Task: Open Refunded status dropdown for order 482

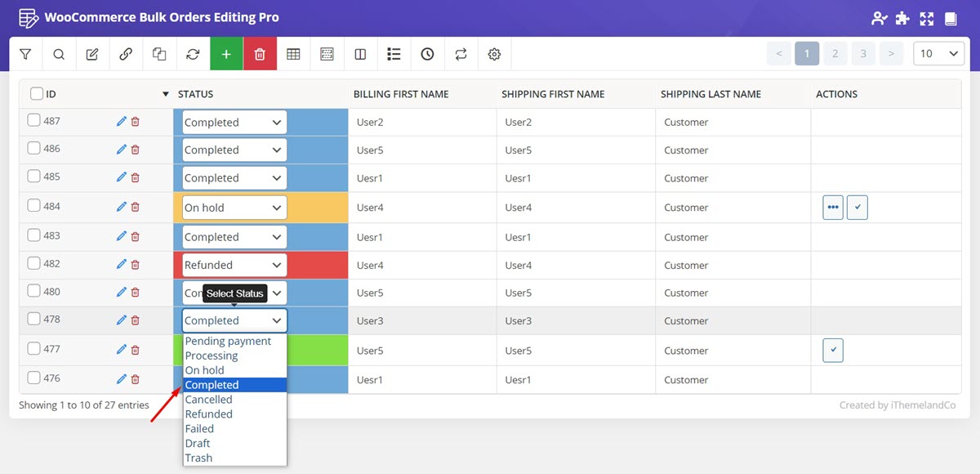Action: (x=234, y=265)
